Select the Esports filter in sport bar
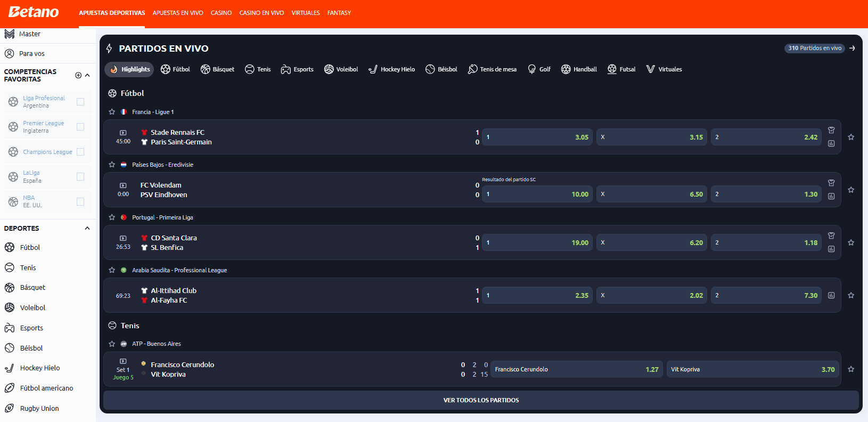868x422 pixels. click(297, 69)
